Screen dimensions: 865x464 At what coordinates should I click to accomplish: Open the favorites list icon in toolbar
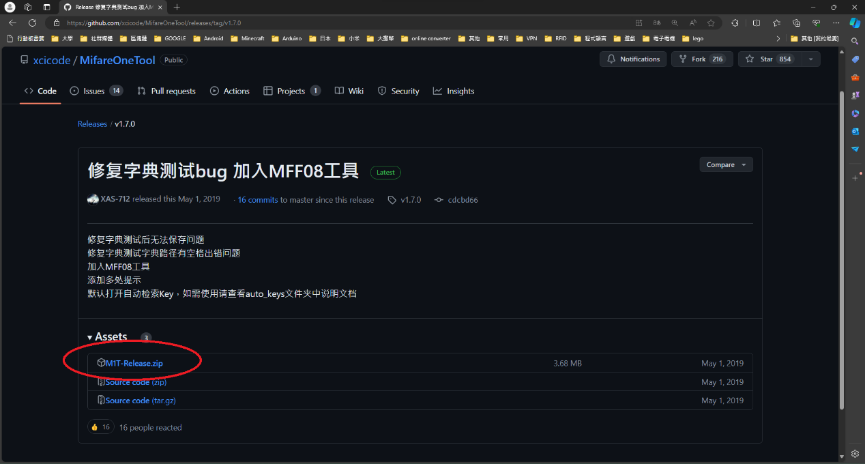tap(776, 23)
